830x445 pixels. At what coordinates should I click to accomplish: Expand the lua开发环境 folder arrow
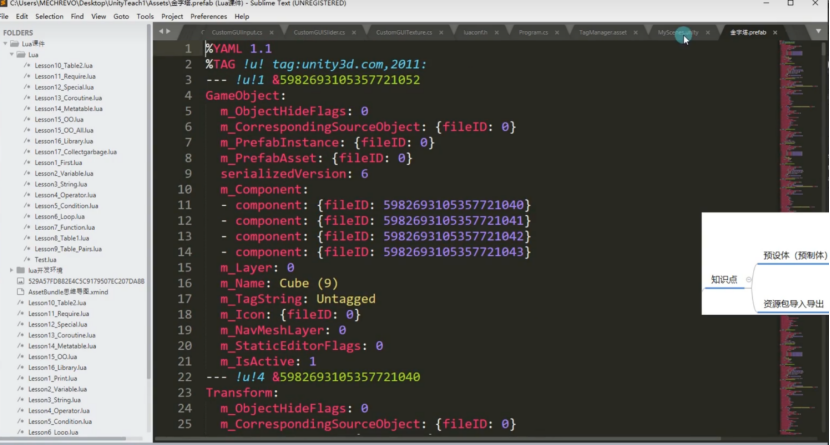pyautogui.click(x=12, y=270)
